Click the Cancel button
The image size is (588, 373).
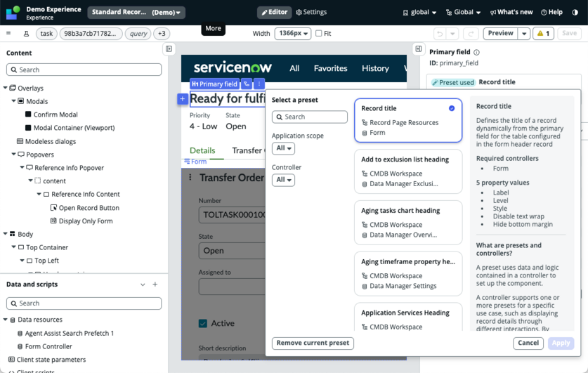528,343
